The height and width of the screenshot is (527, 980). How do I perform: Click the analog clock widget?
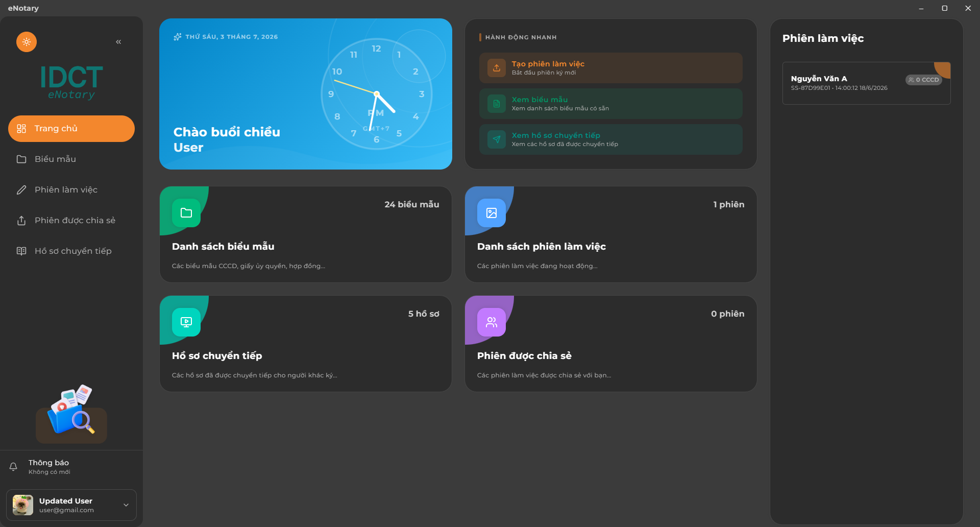click(x=377, y=94)
